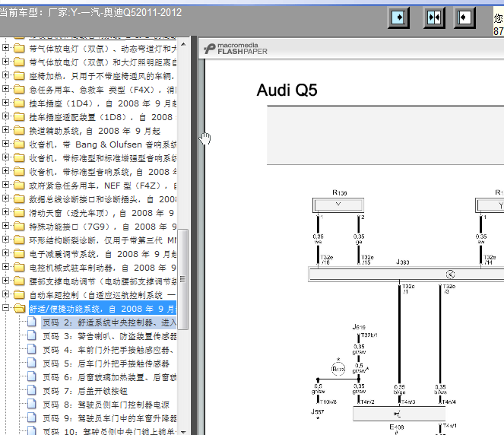The image size is (504, 435).
Task: Click the page icon next to 页码 5
Action: click(x=31, y=363)
